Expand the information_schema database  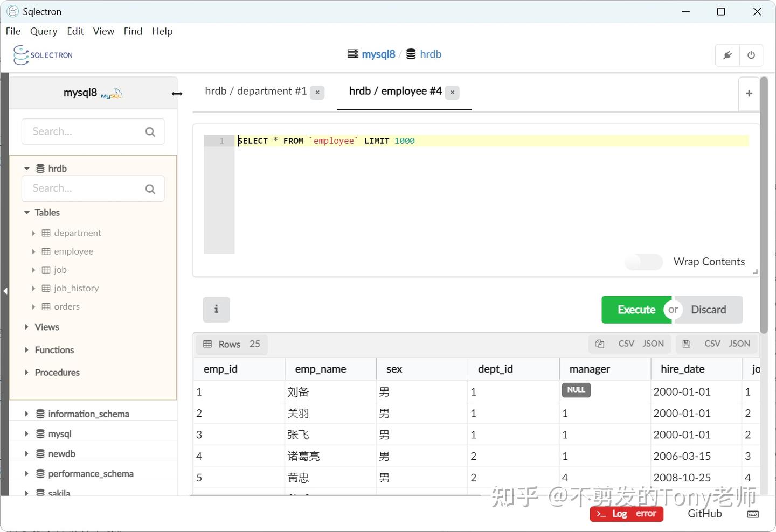click(x=26, y=414)
